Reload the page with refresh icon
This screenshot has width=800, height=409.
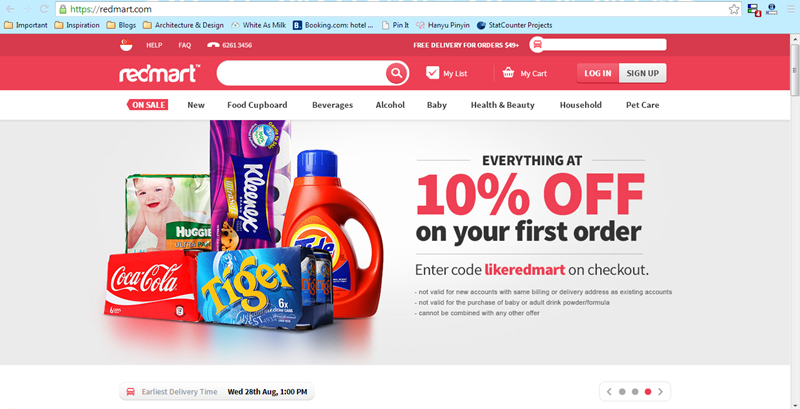click(44, 9)
